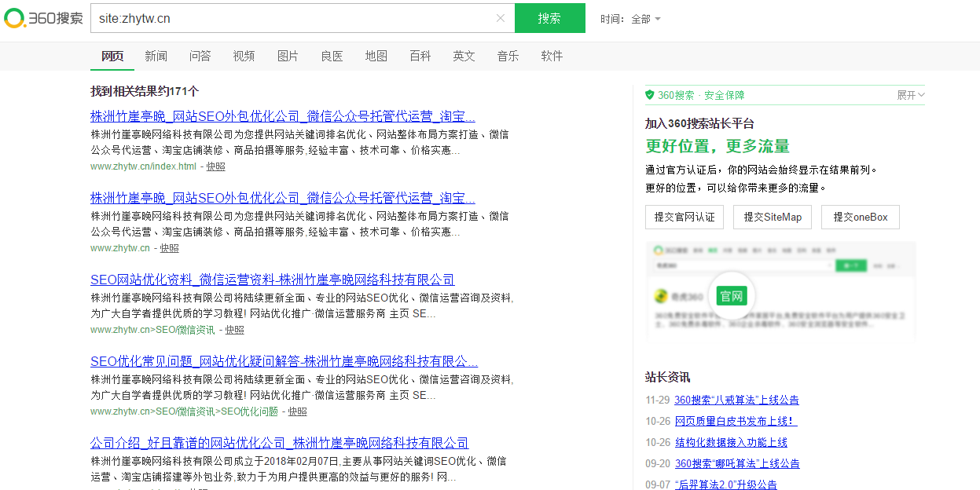Open the 网页质量白皮书发布上线 link
Image resolution: width=980 pixels, height=490 pixels.
click(x=736, y=421)
